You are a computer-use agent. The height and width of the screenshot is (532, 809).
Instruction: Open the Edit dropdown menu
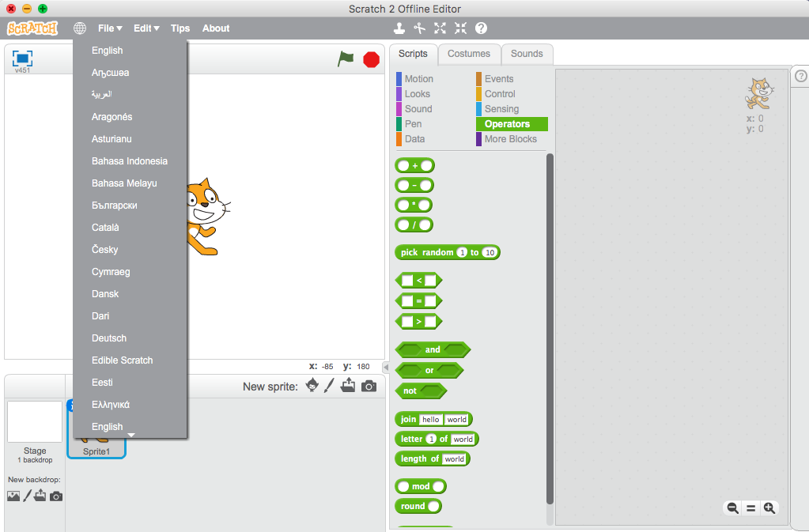click(x=146, y=28)
